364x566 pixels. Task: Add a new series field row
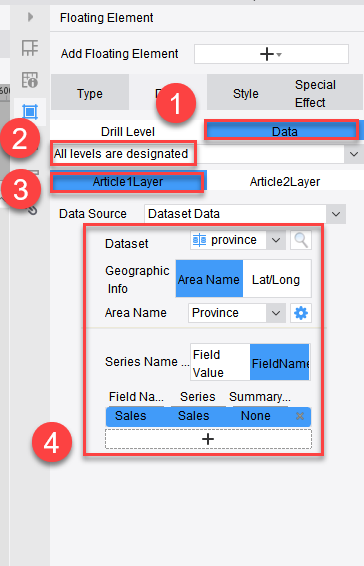click(208, 439)
